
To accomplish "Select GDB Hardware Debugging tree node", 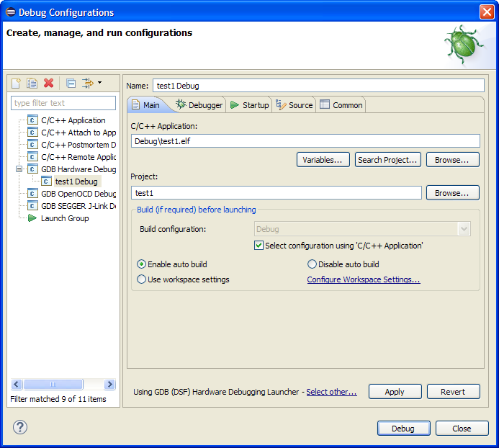I will 78,169.
